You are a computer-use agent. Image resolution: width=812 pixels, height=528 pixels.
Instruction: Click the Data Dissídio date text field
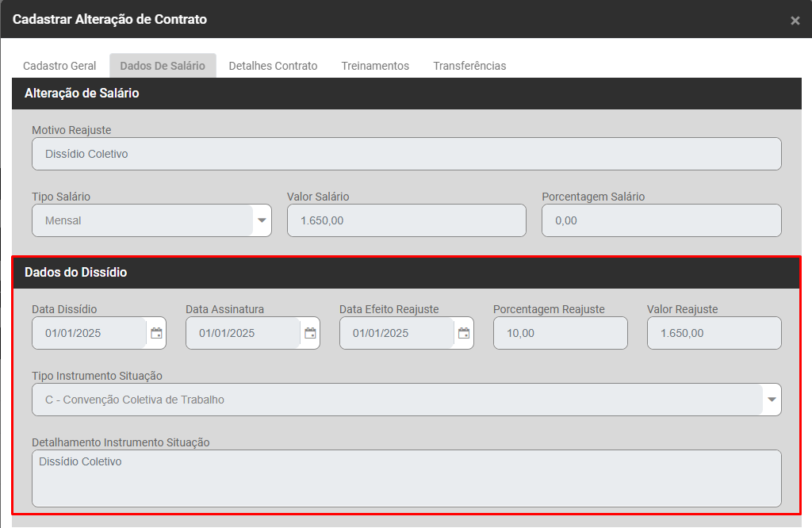[89, 333]
